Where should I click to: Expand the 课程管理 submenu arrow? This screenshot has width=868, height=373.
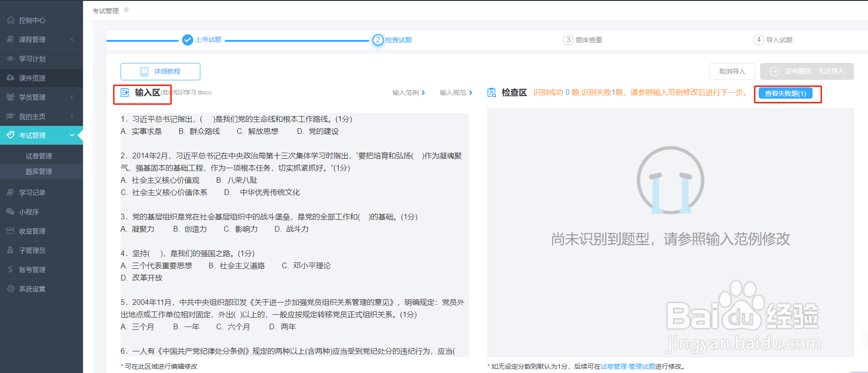pos(72,39)
